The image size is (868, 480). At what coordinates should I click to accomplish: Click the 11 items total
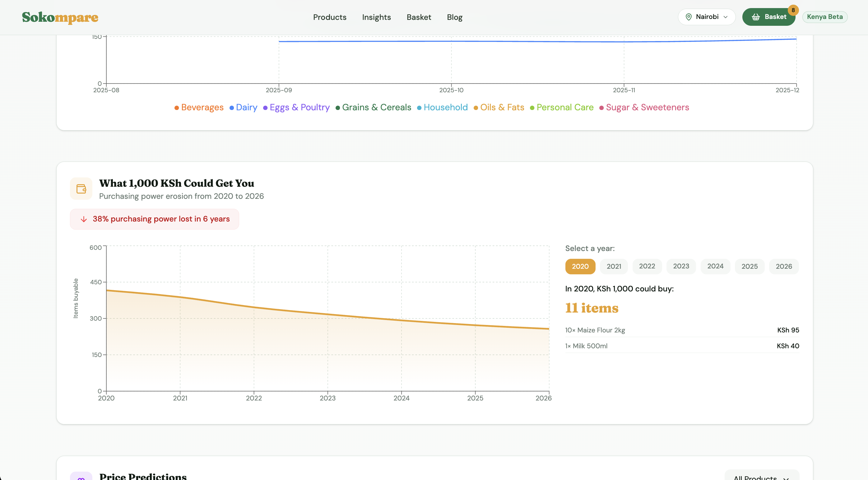coord(592,308)
